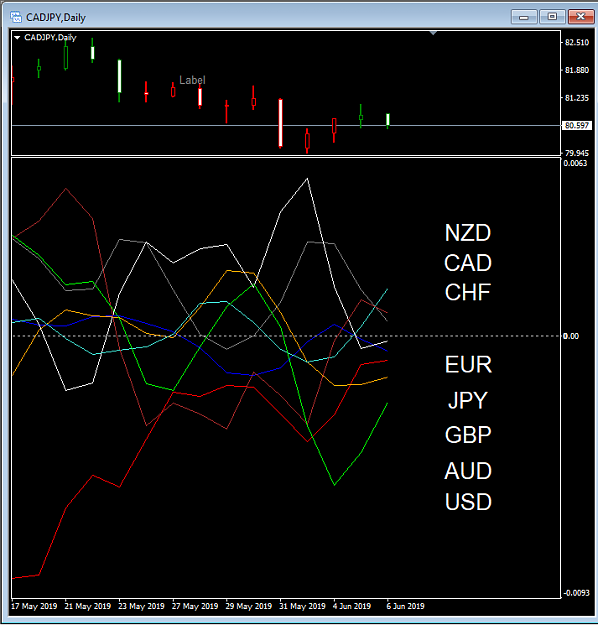The width and height of the screenshot is (598, 625).
Task: Click the CHF currency label
Action: (468, 292)
